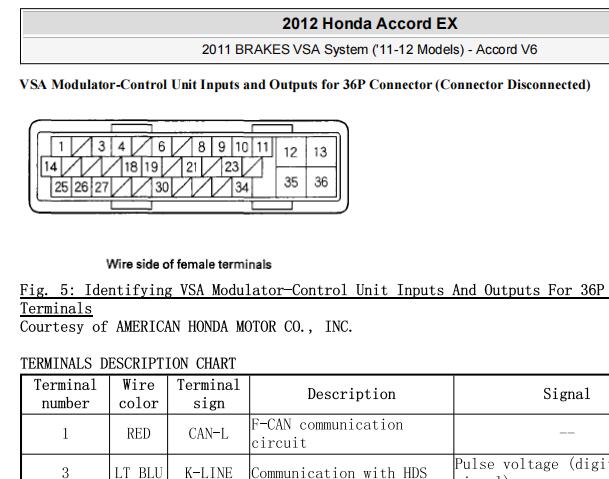Viewport: 609px width, 479px height.
Task: Click connector terminal 18 in the diagram
Action: [132, 167]
